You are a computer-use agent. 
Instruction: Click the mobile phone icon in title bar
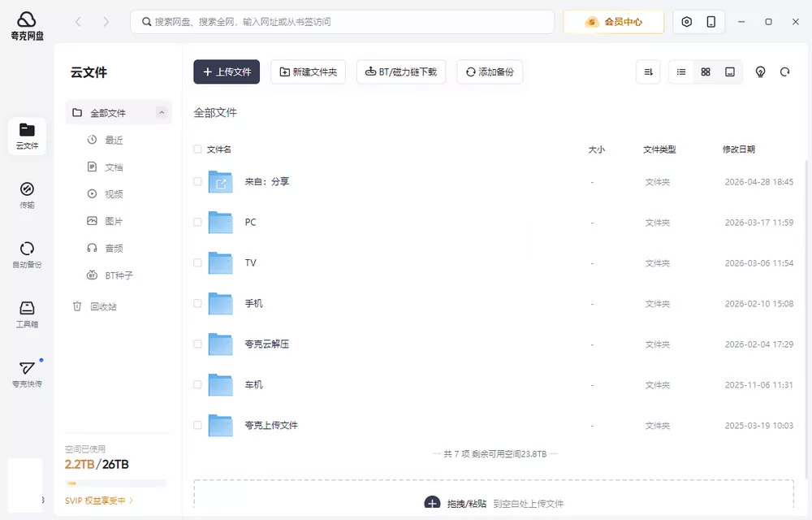711,22
